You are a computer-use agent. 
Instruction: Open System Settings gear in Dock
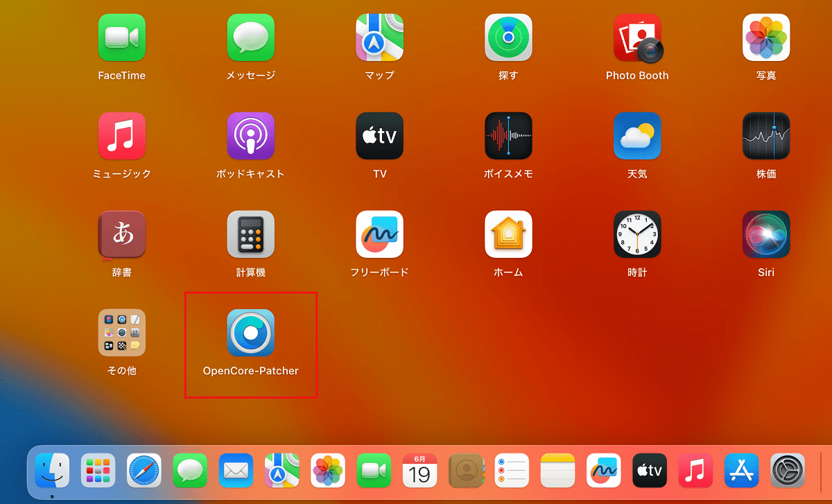(x=788, y=471)
